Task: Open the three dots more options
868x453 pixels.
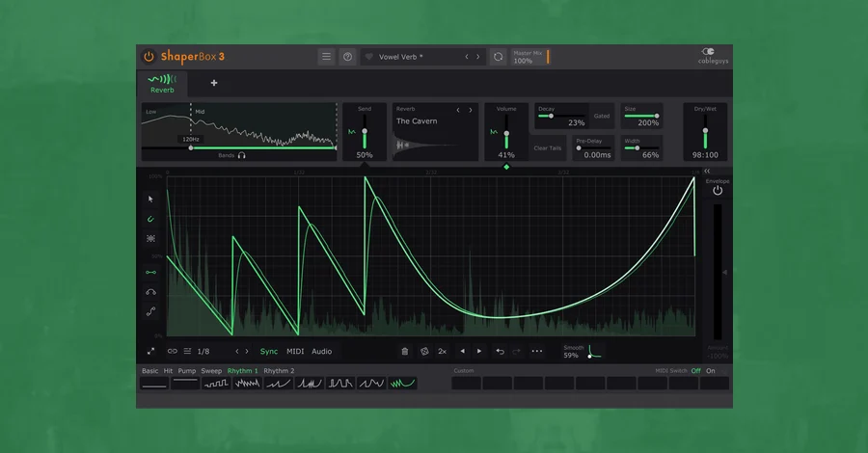Action: pyautogui.click(x=537, y=351)
